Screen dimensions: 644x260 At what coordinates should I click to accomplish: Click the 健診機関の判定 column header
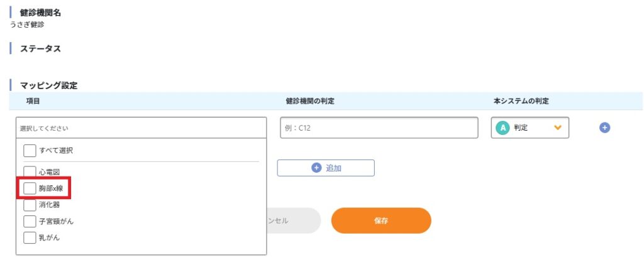(309, 101)
